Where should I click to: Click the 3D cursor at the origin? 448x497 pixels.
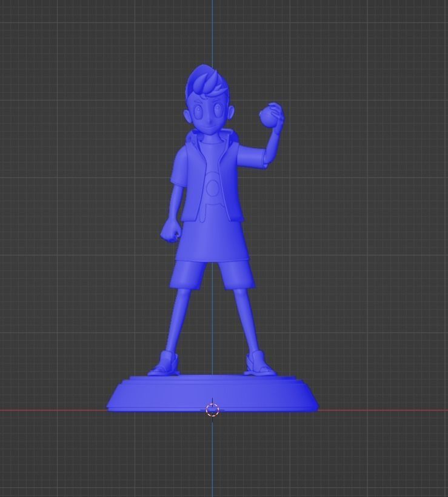click(x=212, y=410)
